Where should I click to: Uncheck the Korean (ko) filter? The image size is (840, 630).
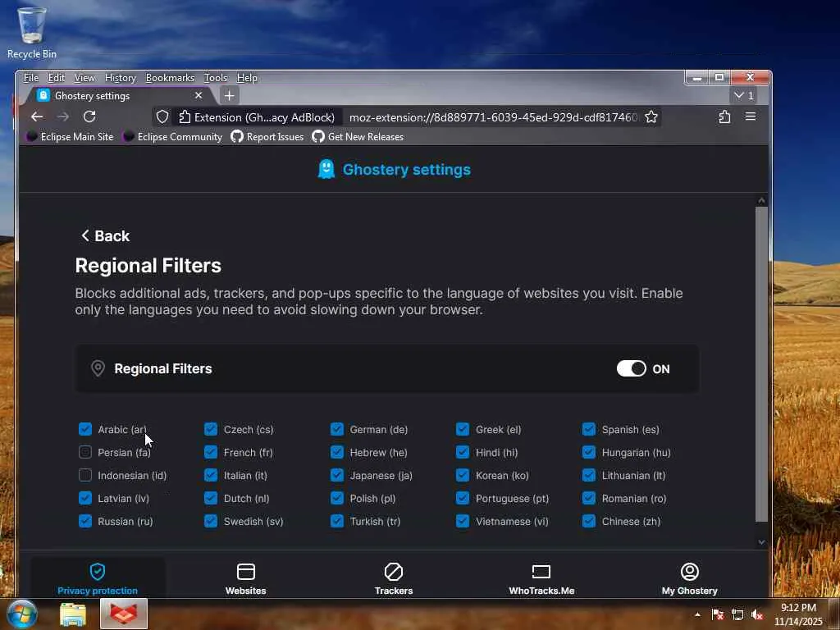pos(463,475)
